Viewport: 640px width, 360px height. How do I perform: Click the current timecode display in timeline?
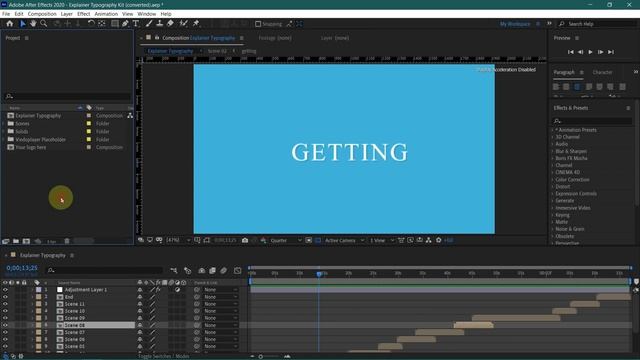pos(22,268)
